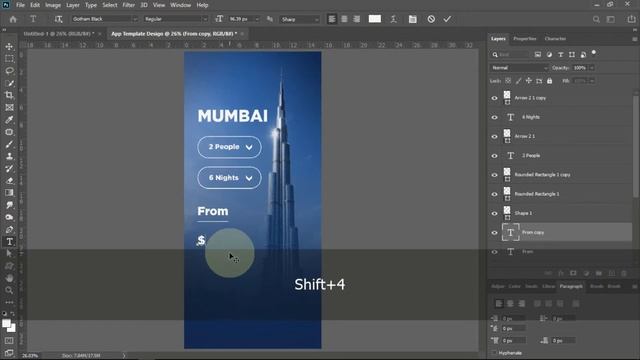Hide the 6 Nights text layer
The image size is (640, 360).
click(x=494, y=117)
